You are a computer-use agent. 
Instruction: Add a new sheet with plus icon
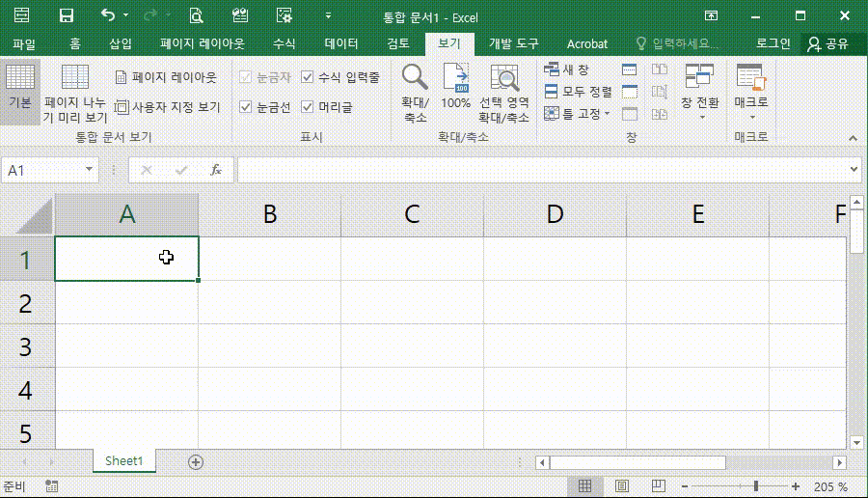pos(196,462)
